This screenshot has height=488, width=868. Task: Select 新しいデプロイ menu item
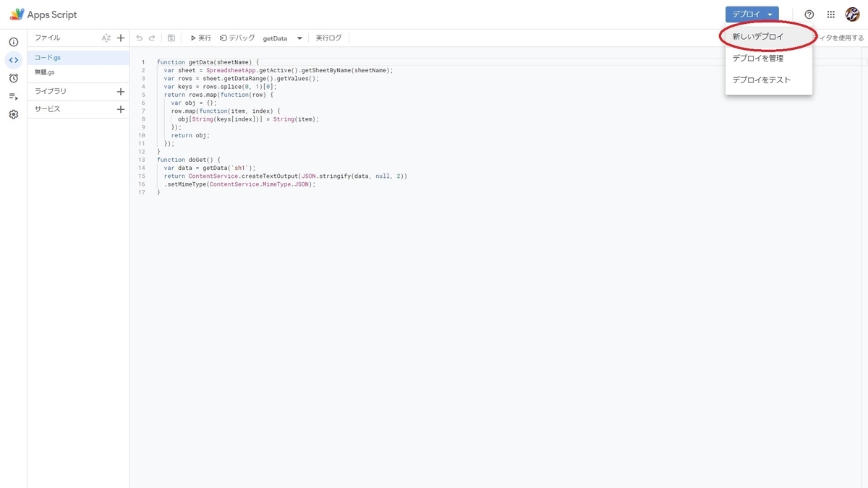tap(769, 36)
